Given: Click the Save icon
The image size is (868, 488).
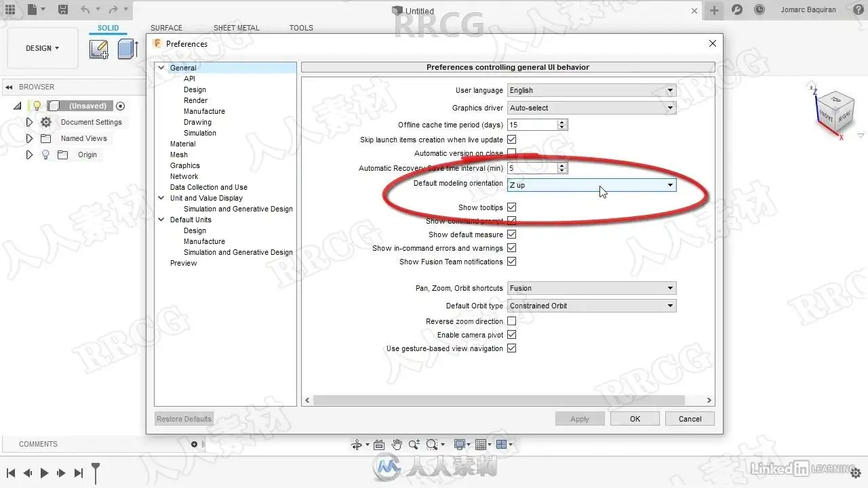Looking at the screenshot, I should point(62,10).
